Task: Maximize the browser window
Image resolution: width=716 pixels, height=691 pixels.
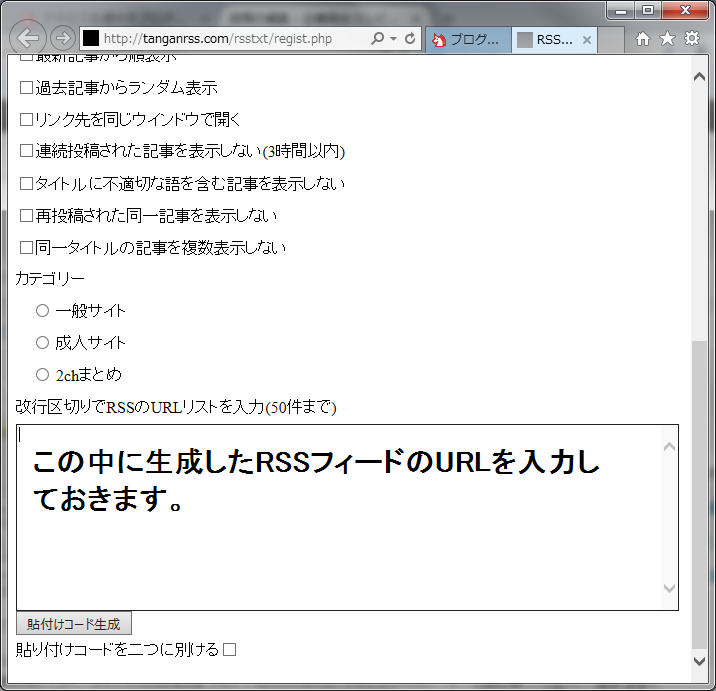Action: coord(648,11)
